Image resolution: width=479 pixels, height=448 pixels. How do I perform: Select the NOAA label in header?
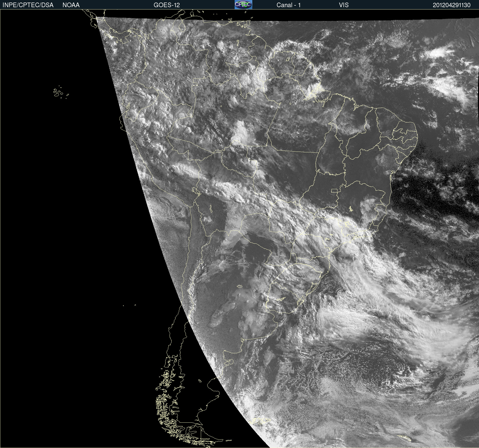(x=71, y=5)
